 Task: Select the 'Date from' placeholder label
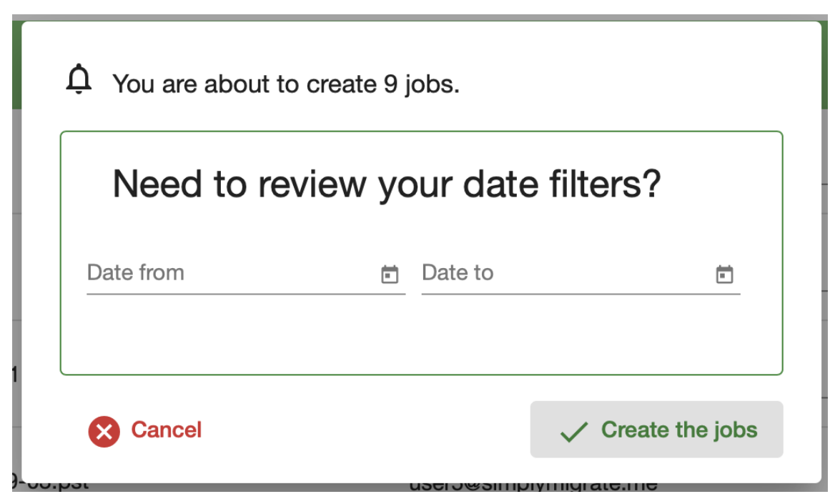point(136,273)
